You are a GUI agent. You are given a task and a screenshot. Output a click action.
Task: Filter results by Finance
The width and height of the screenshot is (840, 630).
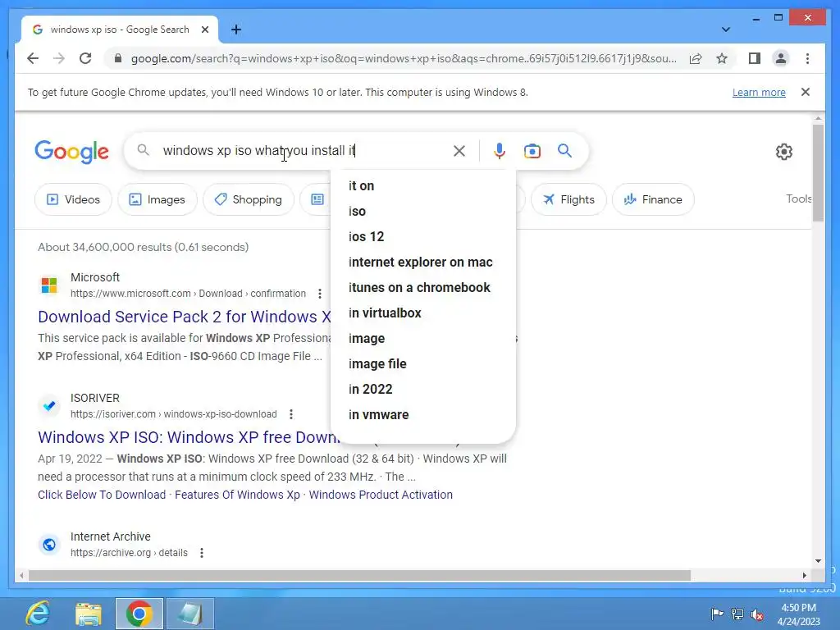[x=653, y=199]
